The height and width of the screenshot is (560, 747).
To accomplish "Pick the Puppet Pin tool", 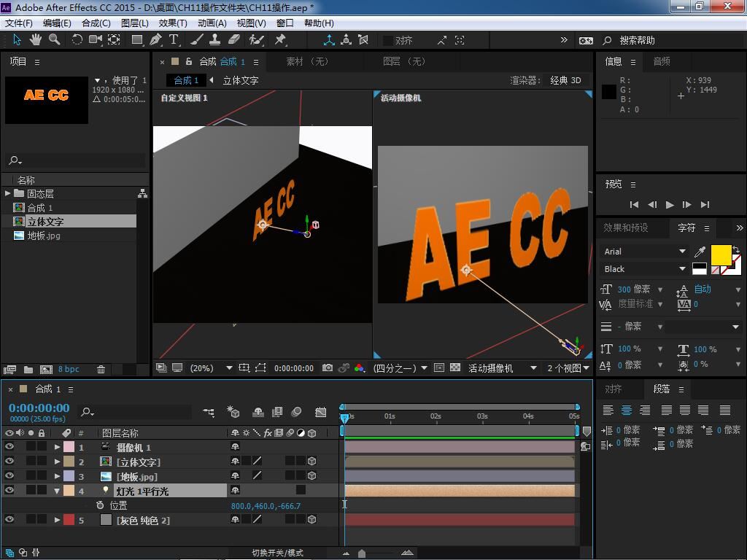I will point(280,40).
